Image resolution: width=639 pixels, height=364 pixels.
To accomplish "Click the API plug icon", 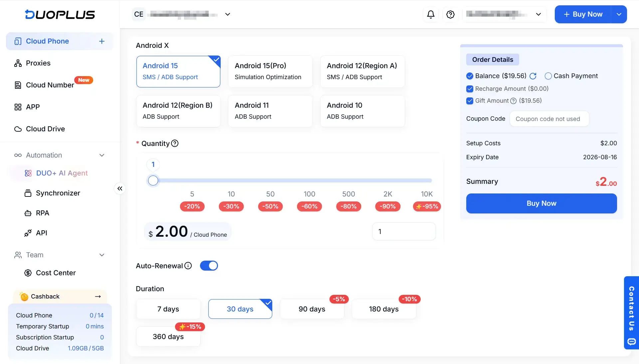I will [x=28, y=233].
